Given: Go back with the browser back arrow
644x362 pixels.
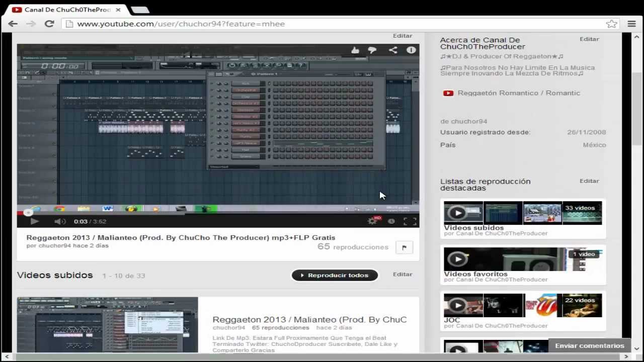Looking at the screenshot, I should click(13, 24).
